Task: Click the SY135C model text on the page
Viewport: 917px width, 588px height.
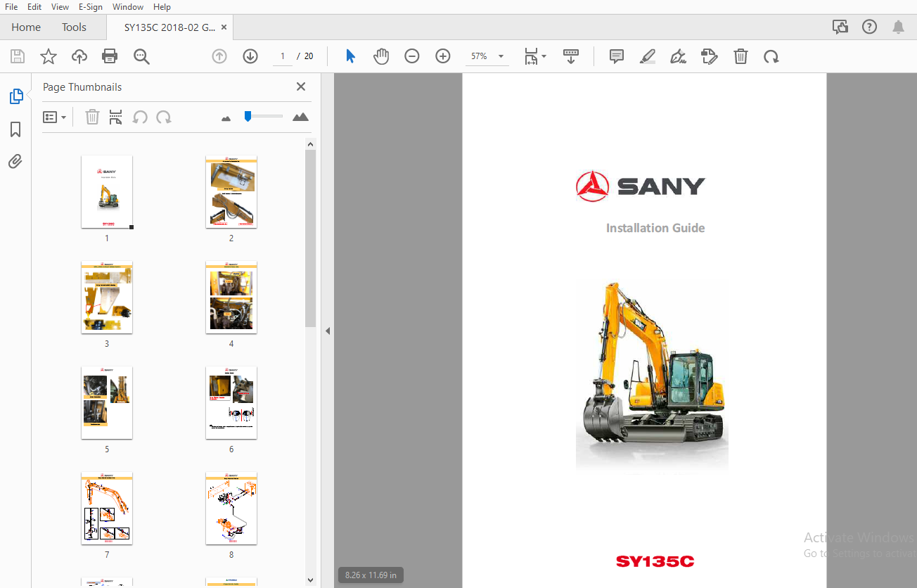Action: pos(655,561)
